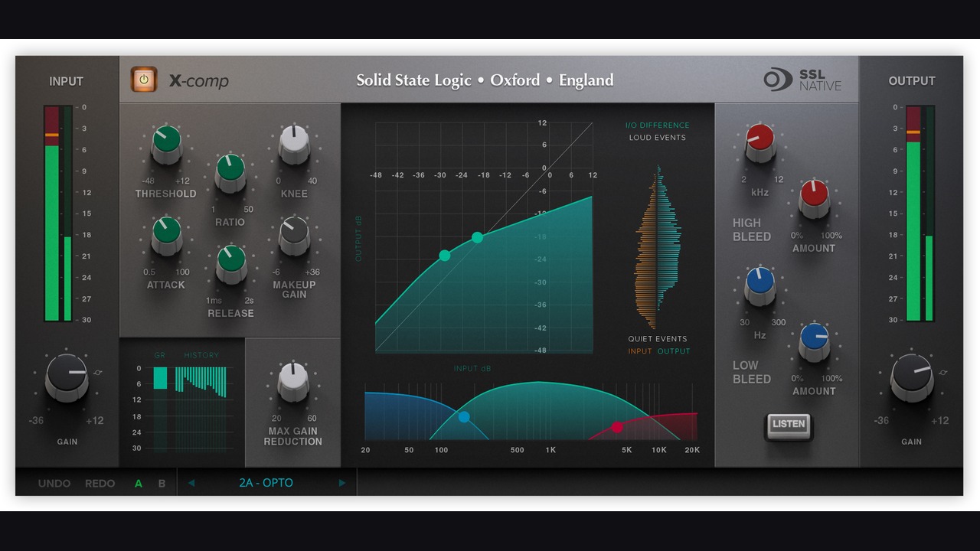
Task: Click the upper knee point on compression curve
Action: pos(477,237)
